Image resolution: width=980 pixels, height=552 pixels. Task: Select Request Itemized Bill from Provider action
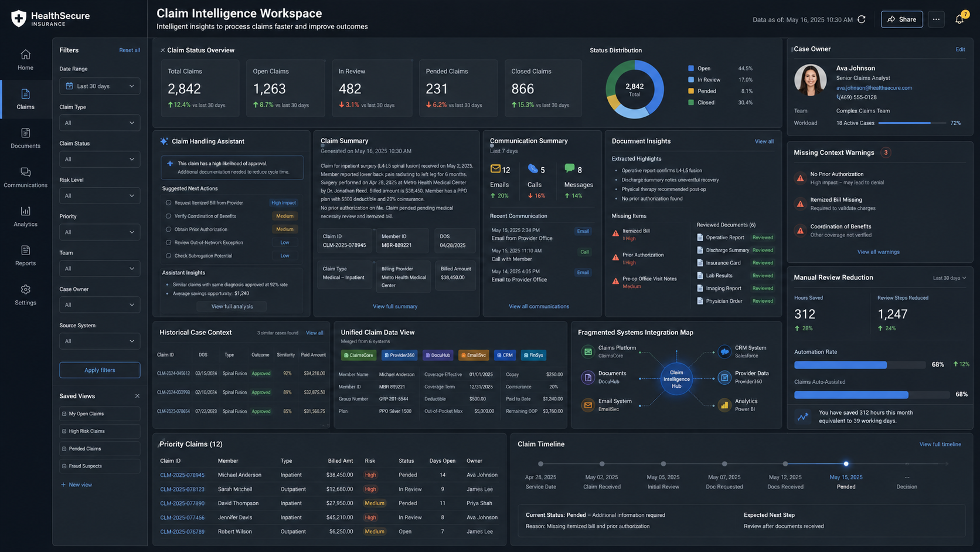click(168, 203)
